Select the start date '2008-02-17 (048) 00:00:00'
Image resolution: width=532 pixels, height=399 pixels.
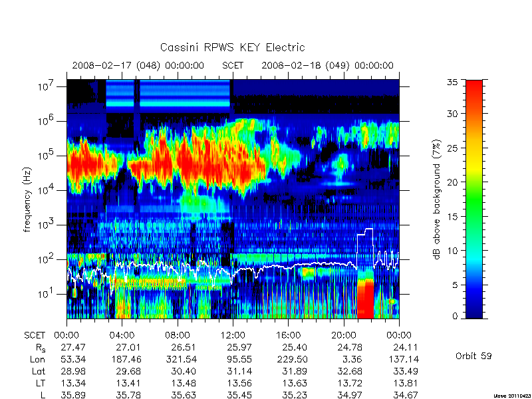point(138,65)
